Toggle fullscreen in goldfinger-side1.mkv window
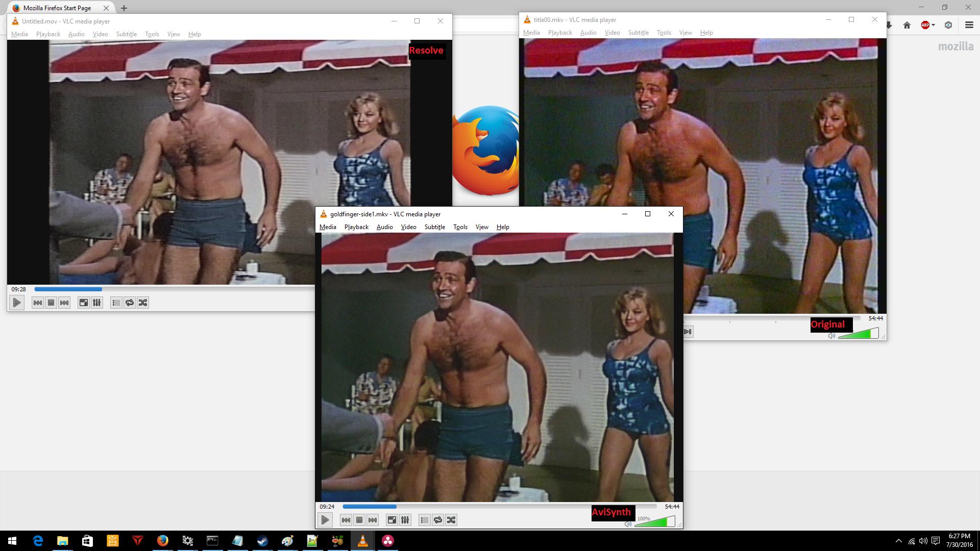980x551 pixels. click(391, 520)
